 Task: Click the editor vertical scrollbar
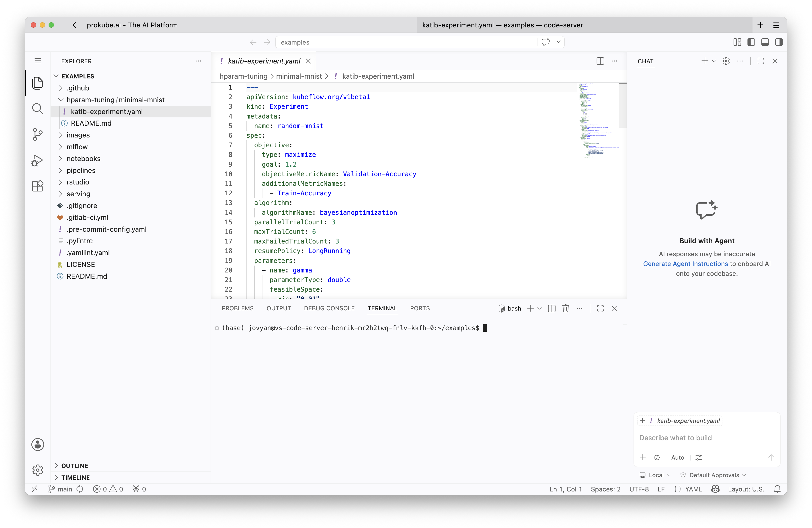pos(623,105)
